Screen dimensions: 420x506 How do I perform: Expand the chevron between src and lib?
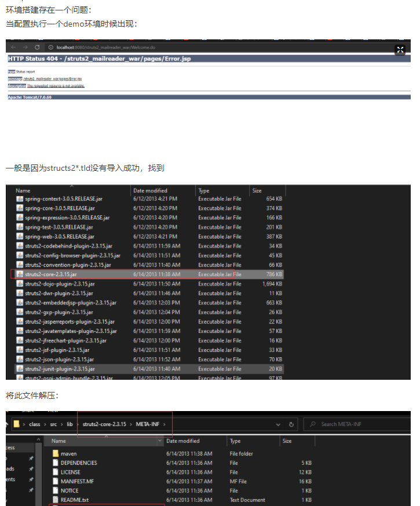[61, 424]
